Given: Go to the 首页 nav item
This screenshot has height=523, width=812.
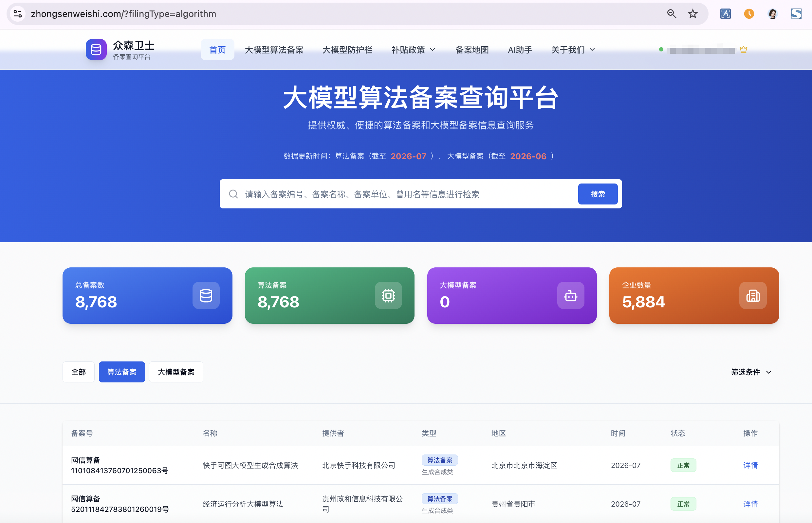Looking at the screenshot, I should 217,50.
